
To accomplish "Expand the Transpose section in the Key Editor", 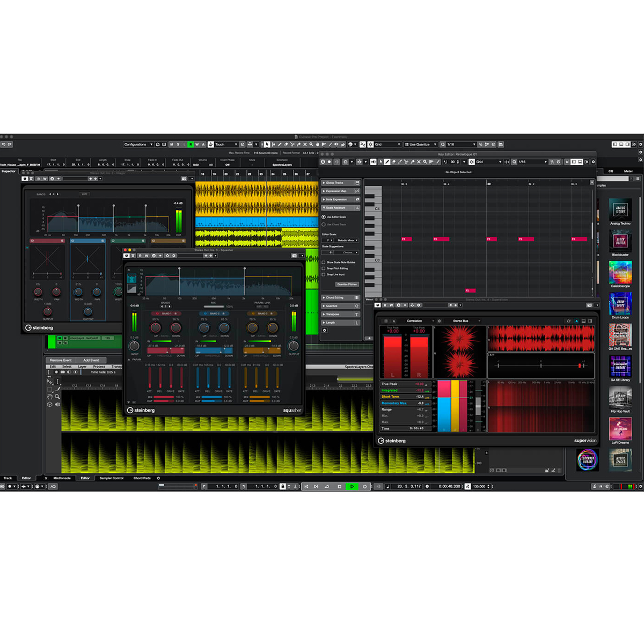I will (340, 314).
